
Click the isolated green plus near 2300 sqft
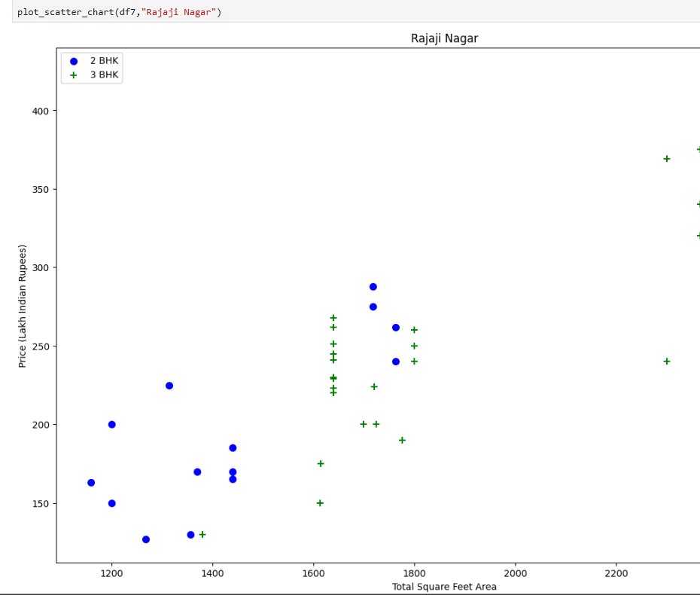point(667,360)
